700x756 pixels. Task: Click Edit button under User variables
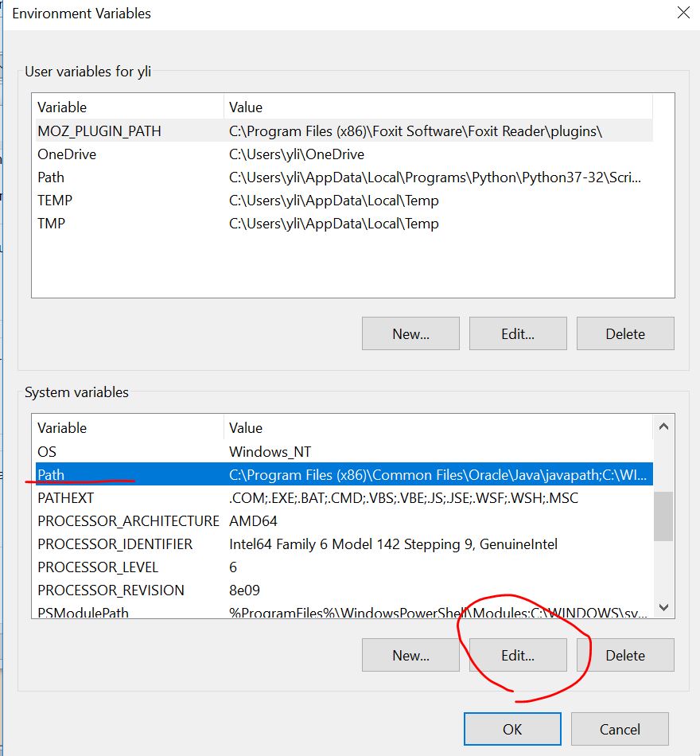[518, 333]
